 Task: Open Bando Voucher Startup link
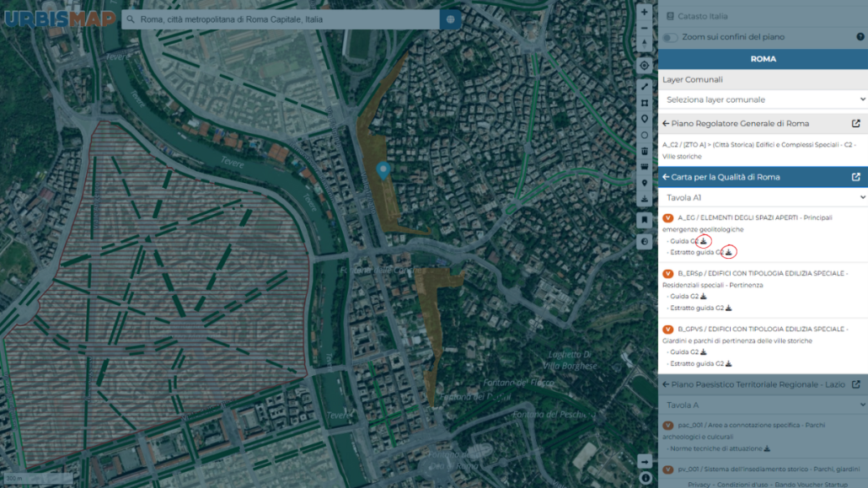pyautogui.click(x=812, y=485)
